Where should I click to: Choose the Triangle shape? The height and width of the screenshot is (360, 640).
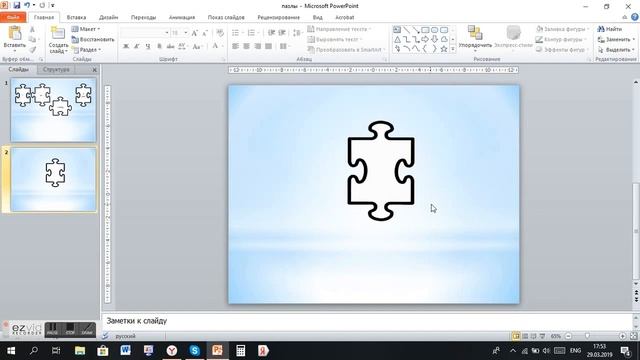[397, 39]
